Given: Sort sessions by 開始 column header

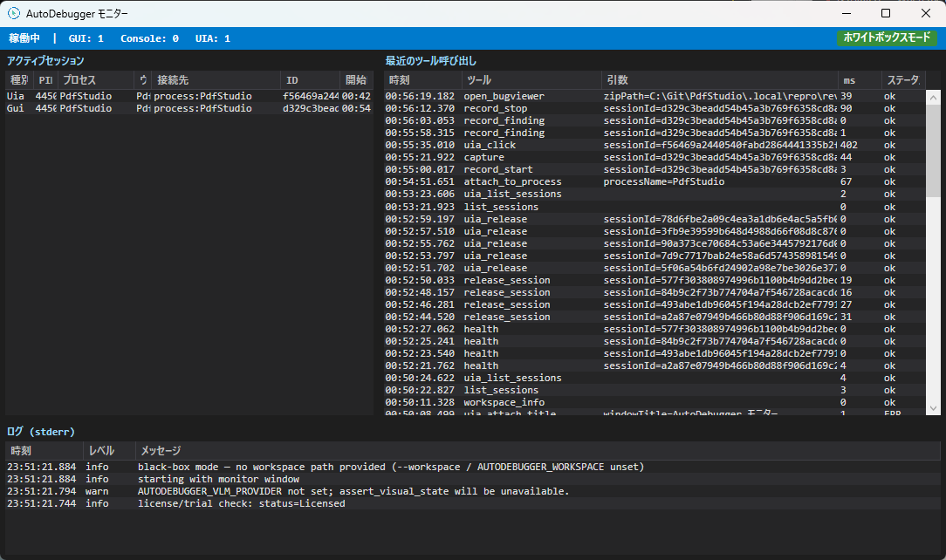Looking at the screenshot, I should (356, 80).
